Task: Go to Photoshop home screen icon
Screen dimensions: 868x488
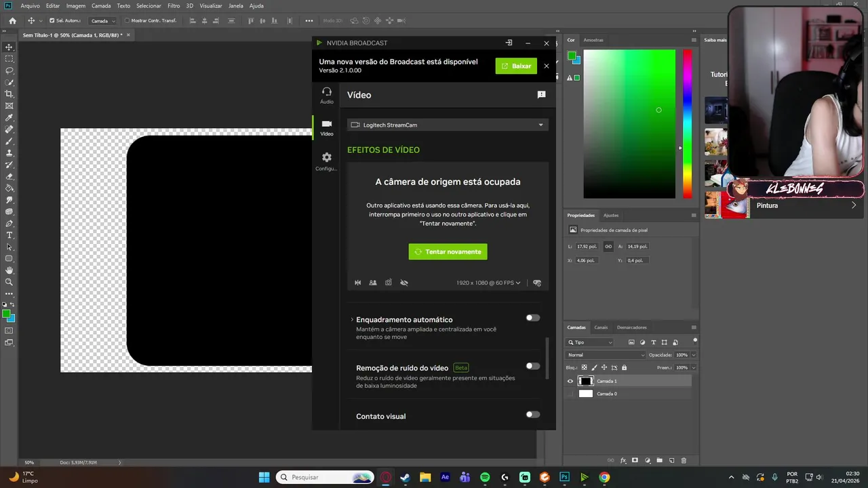Action: 12,20
